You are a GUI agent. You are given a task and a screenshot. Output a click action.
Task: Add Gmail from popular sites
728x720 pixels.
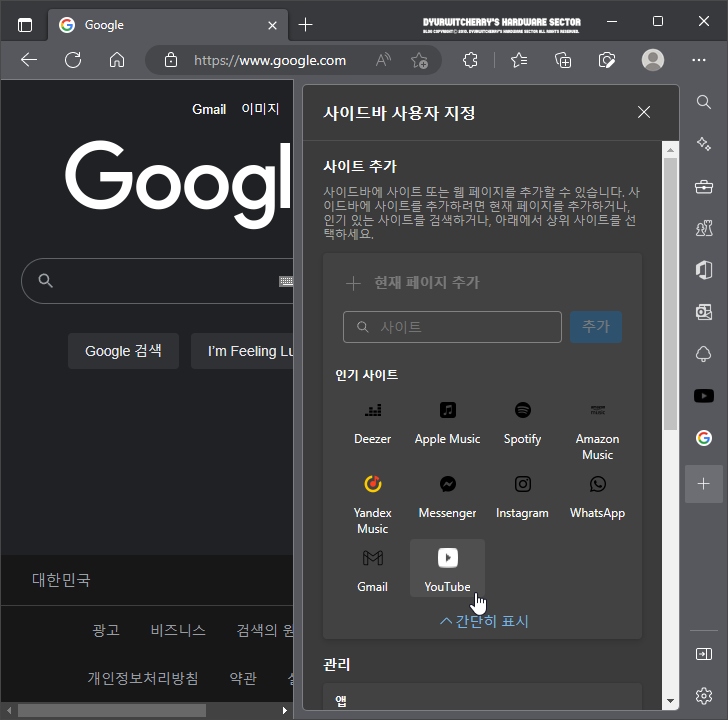[372, 569]
